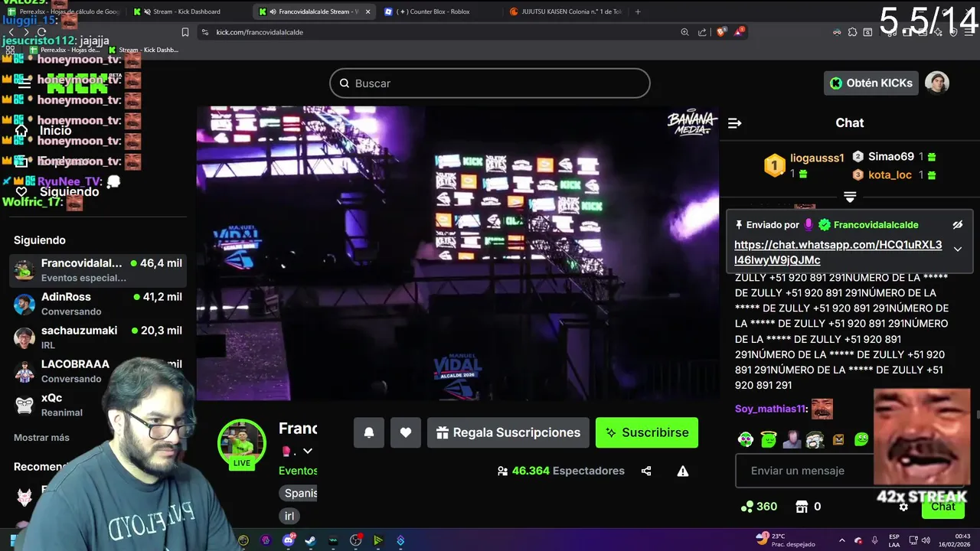This screenshot has height=551, width=980.
Task: Open Steam from the taskbar
Action: coord(310,540)
